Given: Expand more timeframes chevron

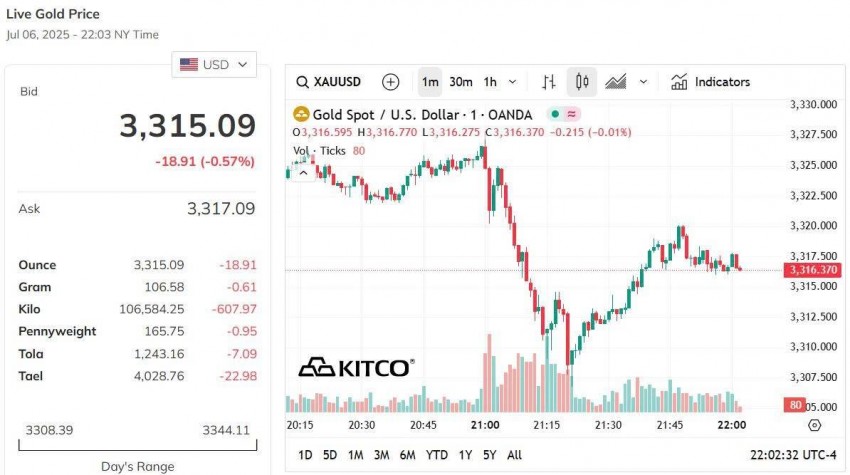Looking at the screenshot, I should 513,82.
